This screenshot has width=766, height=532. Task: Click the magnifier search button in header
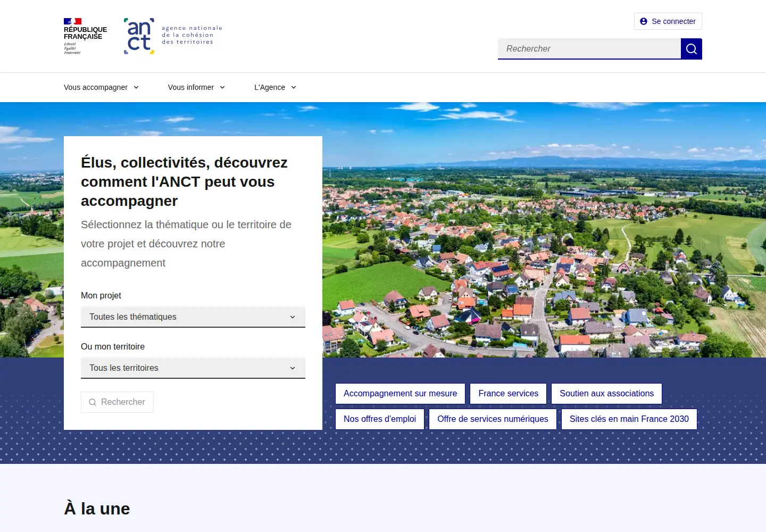[x=692, y=49]
